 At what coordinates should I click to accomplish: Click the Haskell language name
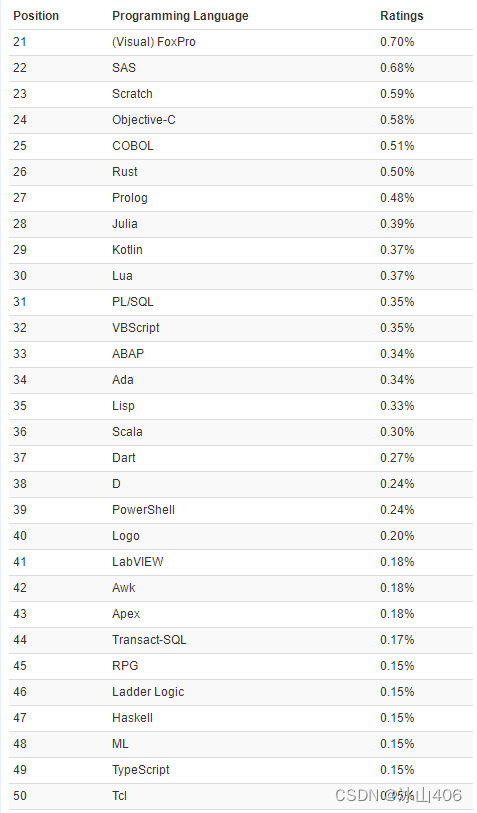(133, 718)
